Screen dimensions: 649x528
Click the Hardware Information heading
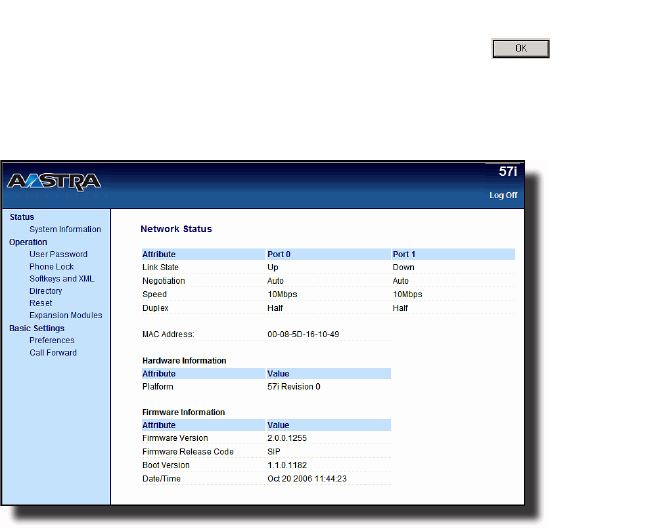[184, 360]
